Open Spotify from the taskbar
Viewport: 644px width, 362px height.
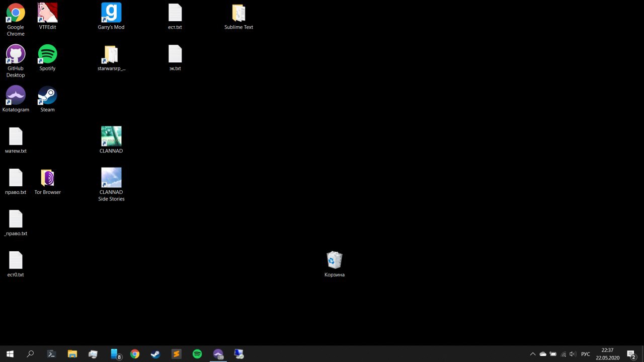point(197,354)
